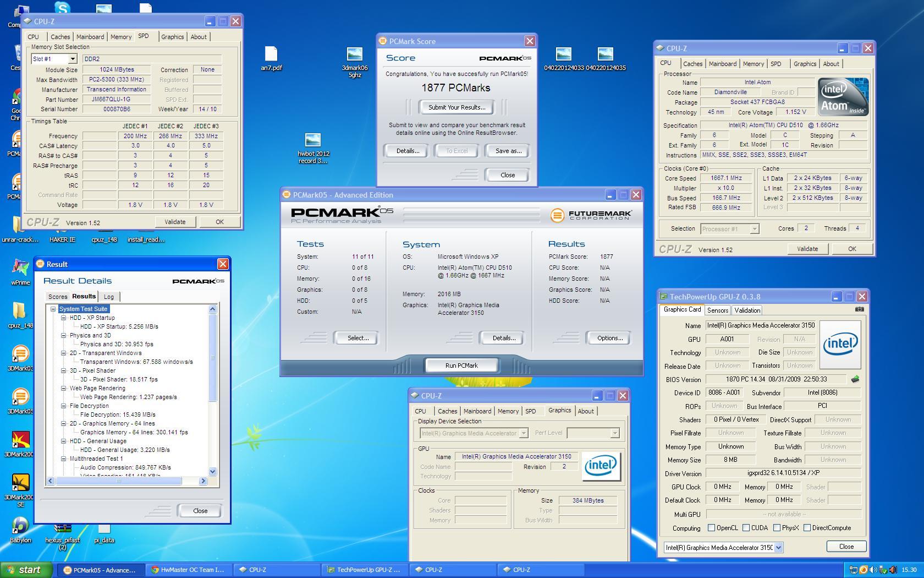This screenshot has height=578, width=924.
Task: Collapse the Web Page Rendering node
Action: click(x=64, y=388)
